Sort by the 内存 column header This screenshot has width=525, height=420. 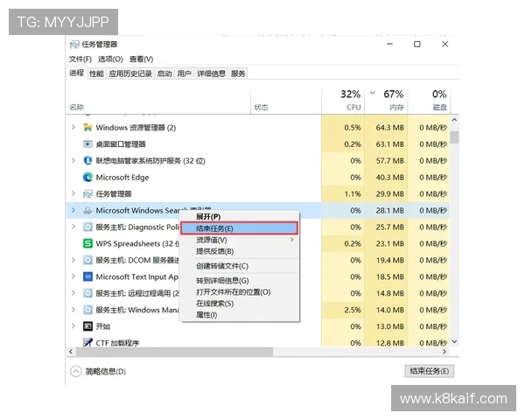click(386, 100)
